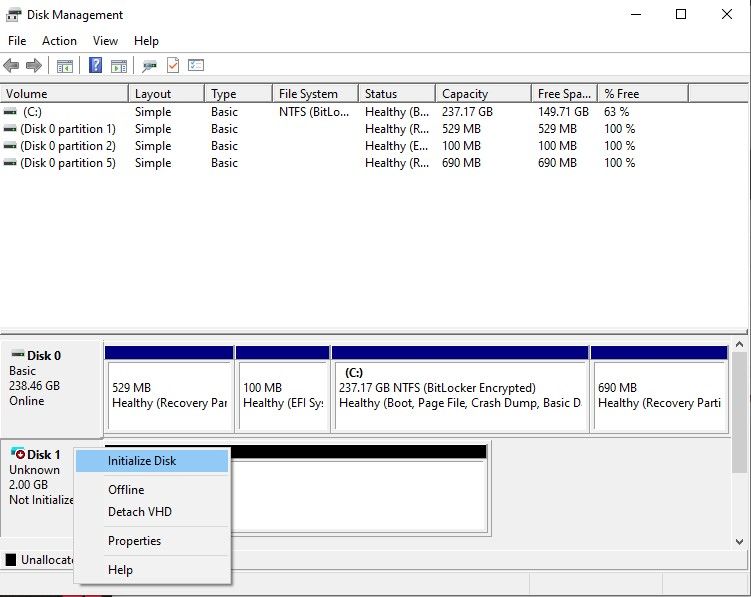
Task: Click the Disk 1 not-initialized red icon
Action: [x=18, y=453]
